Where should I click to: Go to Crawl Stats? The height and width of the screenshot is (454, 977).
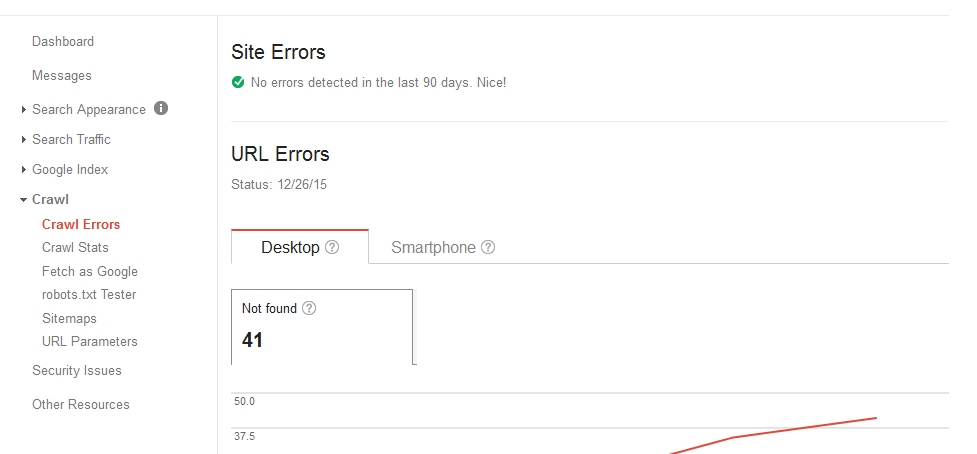[75, 248]
